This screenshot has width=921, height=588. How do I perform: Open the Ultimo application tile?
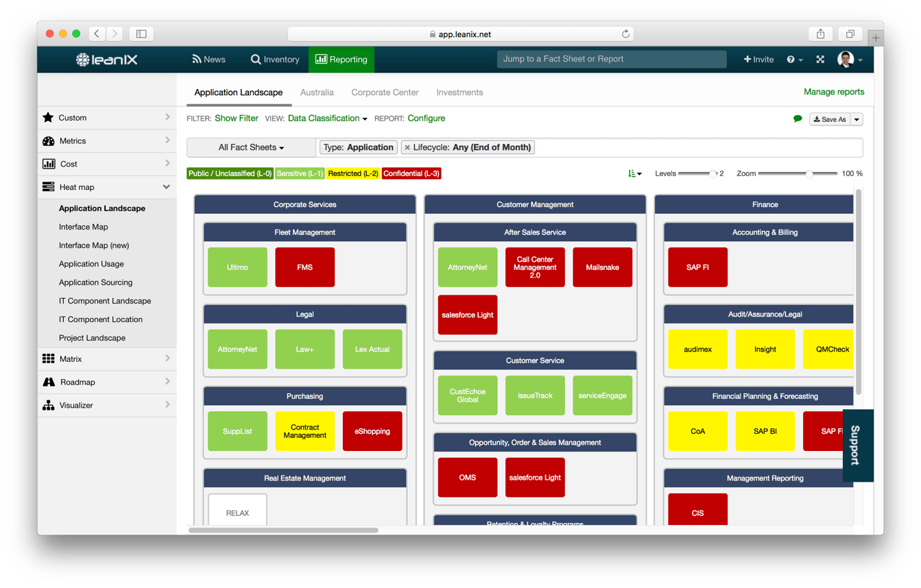(x=237, y=267)
